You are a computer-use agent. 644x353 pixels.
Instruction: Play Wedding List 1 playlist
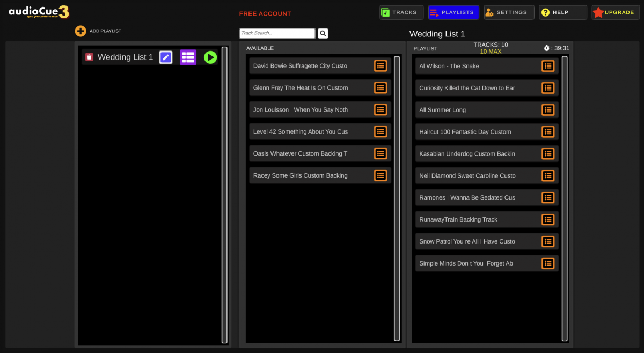(210, 57)
